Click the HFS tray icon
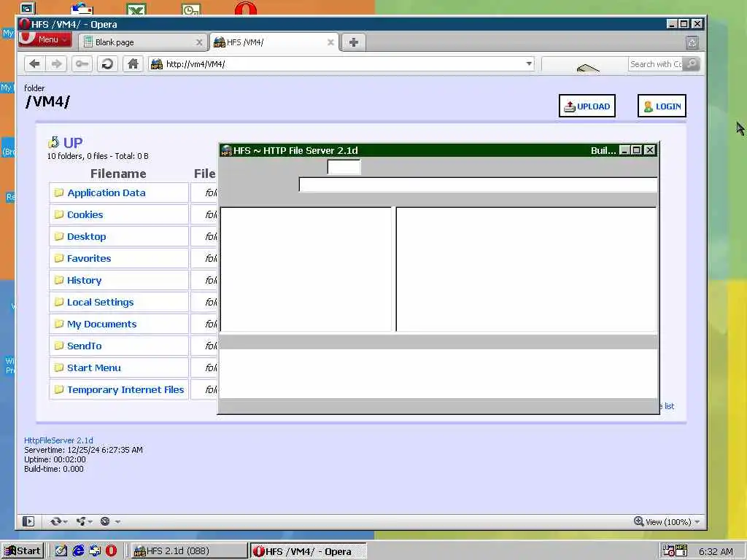 click(681, 551)
